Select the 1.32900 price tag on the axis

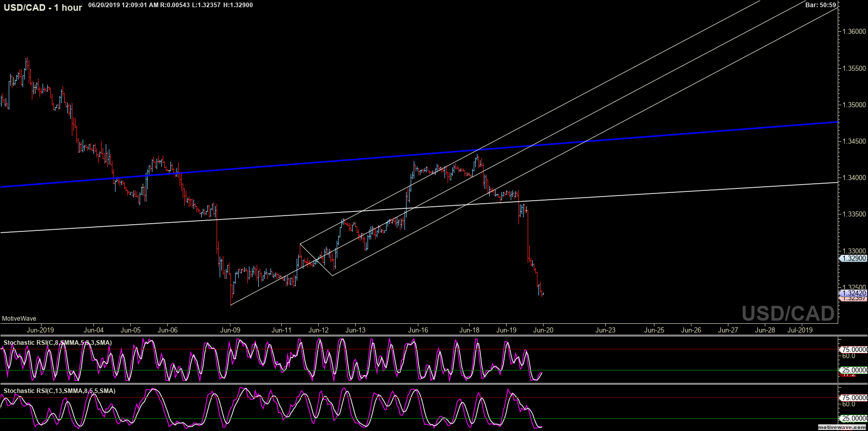click(853, 259)
